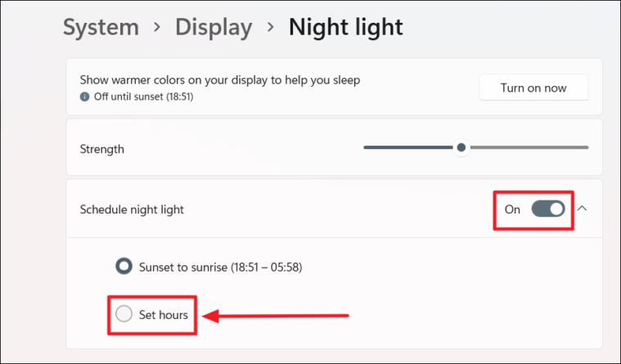Screen dimensions: 621x364
Task: Click the info icon beside Off until sunset
Action: (84, 97)
